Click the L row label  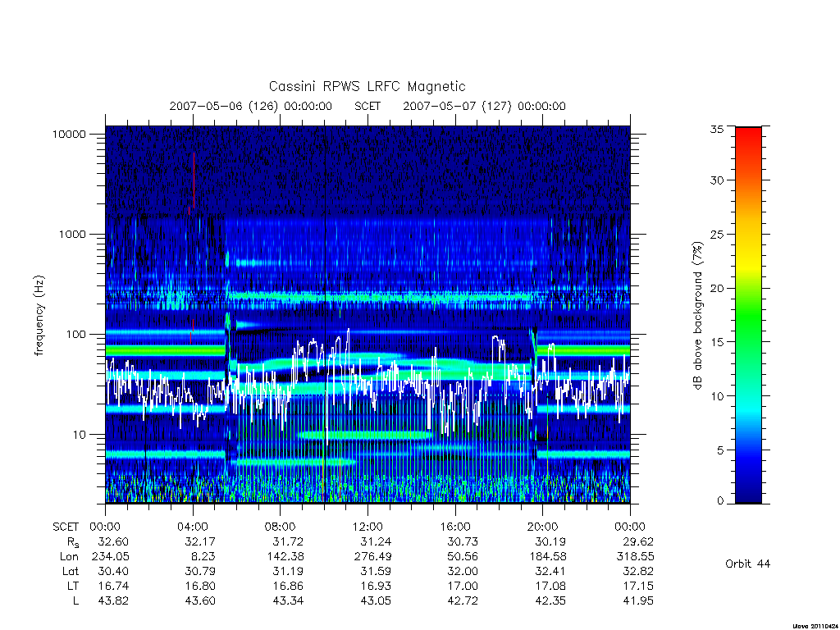tap(75, 601)
